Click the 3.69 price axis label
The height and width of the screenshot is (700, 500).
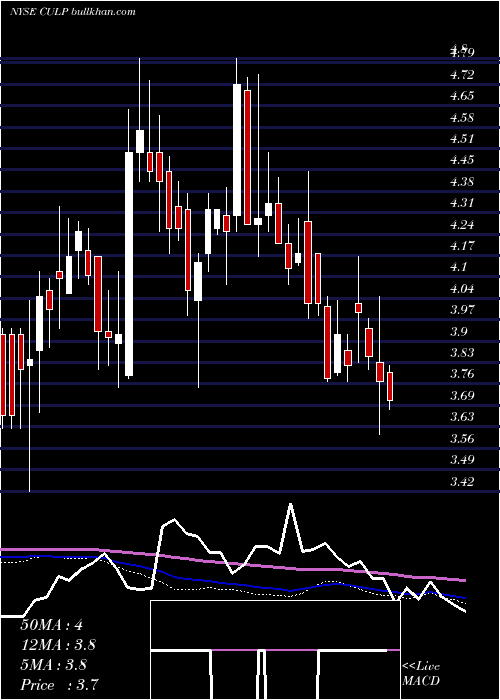coord(462,396)
